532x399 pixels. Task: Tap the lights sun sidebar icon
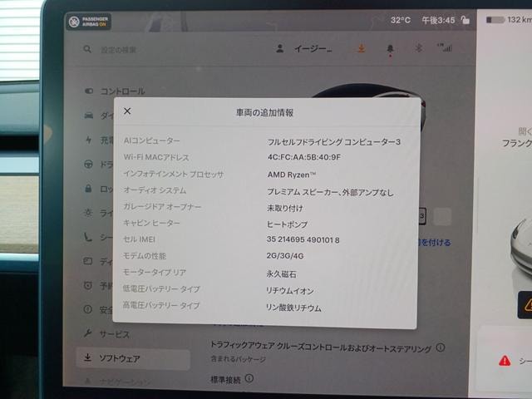pyautogui.click(x=88, y=213)
